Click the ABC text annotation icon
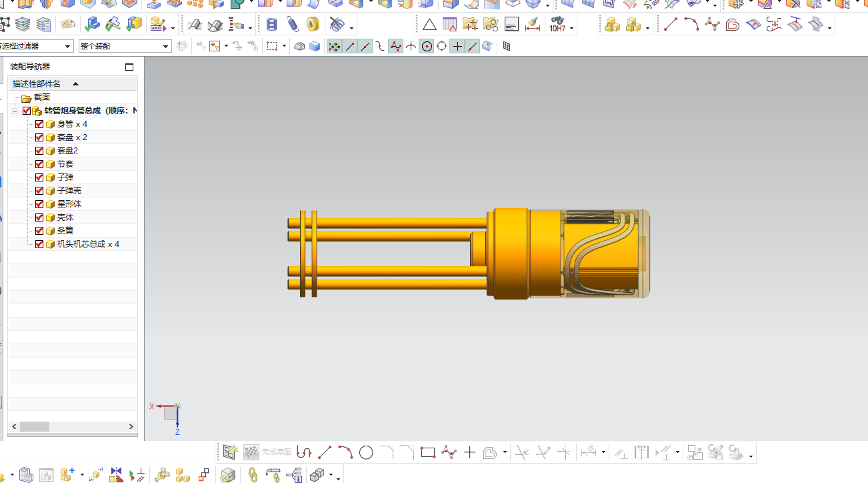Image resolution: width=868 pixels, height=483 pixels. [157, 25]
